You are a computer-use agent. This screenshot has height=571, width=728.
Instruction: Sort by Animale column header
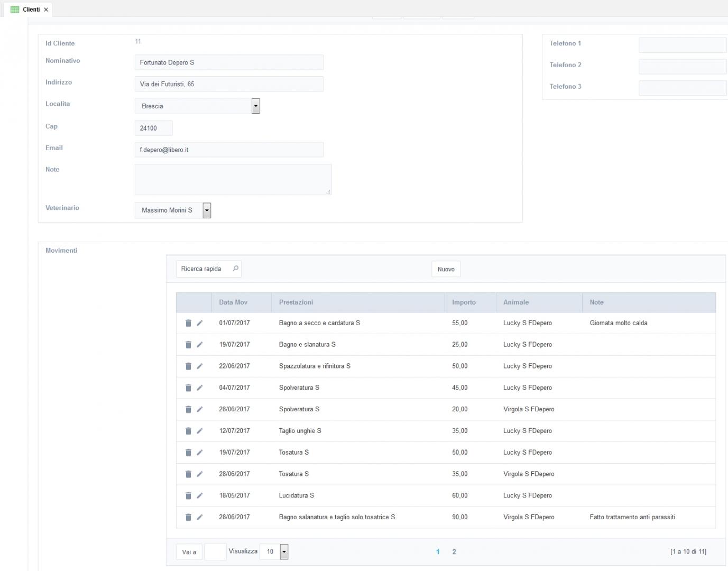click(539, 302)
